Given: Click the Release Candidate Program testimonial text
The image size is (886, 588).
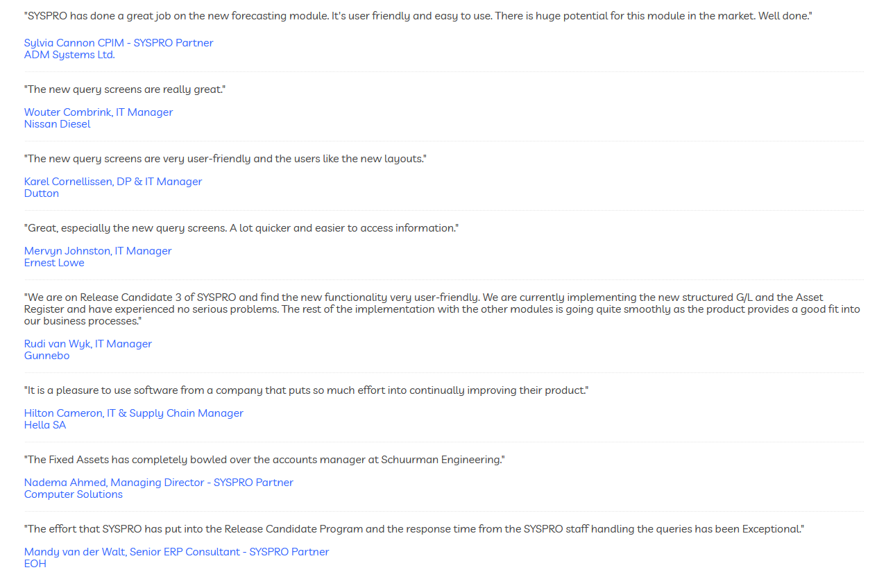Looking at the screenshot, I should (x=414, y=529).
